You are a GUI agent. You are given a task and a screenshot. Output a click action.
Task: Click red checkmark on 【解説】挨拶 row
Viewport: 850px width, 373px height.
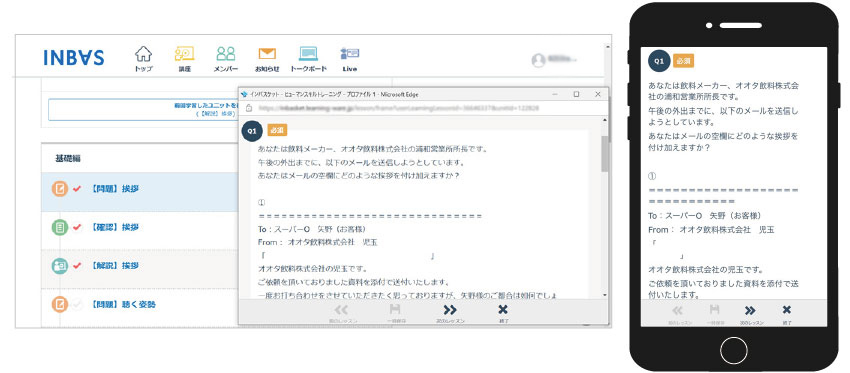tap(77, 265)
